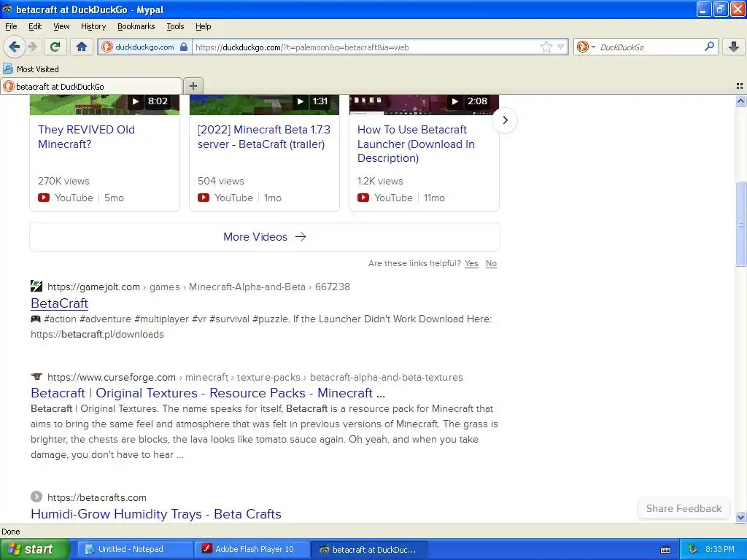Click the curseforge favicon icon
747x560 pixels.
(36, 377)
